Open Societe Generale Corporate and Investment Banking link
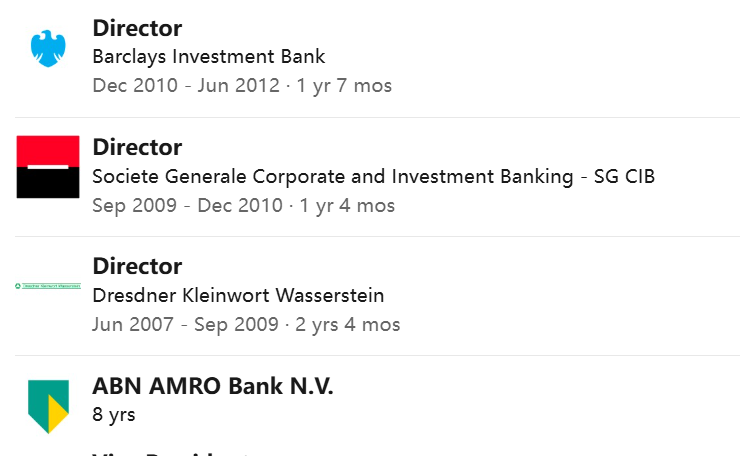The height and width of the screenshot is (456, 740). pos(374,177)
